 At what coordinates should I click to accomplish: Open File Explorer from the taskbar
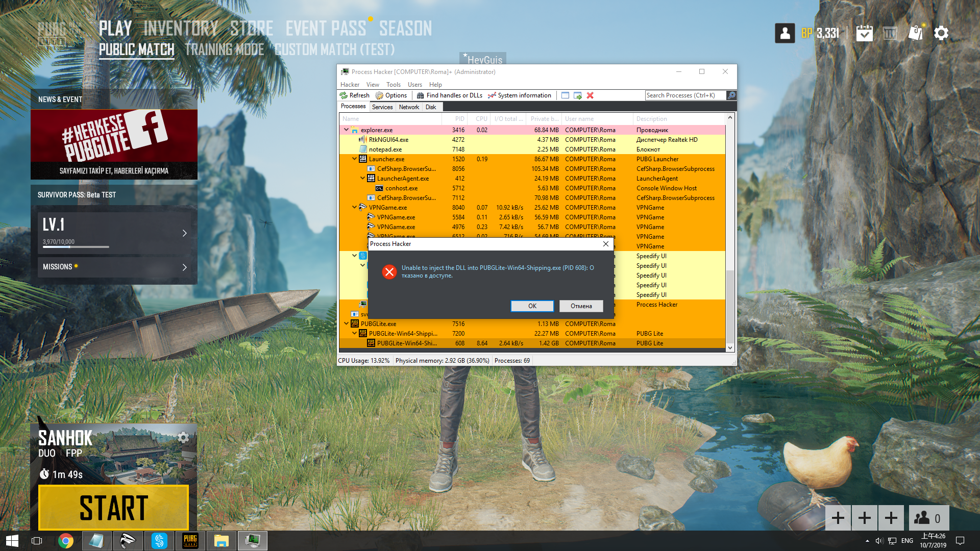coord(221,541)
